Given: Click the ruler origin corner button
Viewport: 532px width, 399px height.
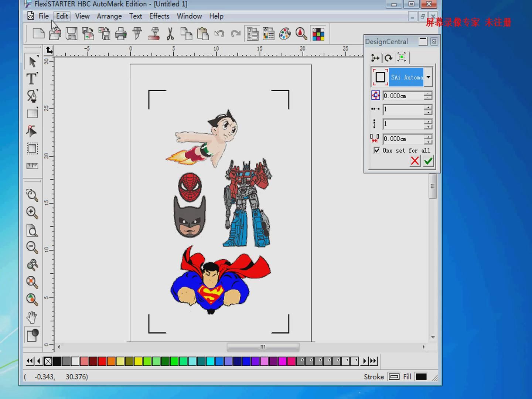Looking at the screenshot, I should tap(49, 50).
